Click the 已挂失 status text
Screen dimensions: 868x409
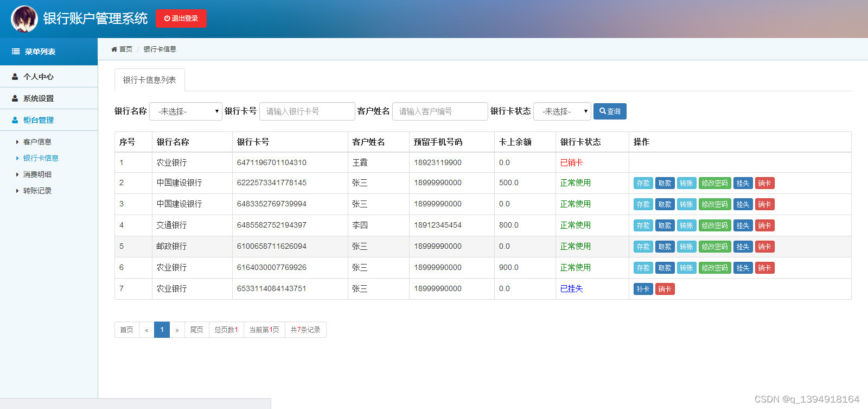pos(571,289)
